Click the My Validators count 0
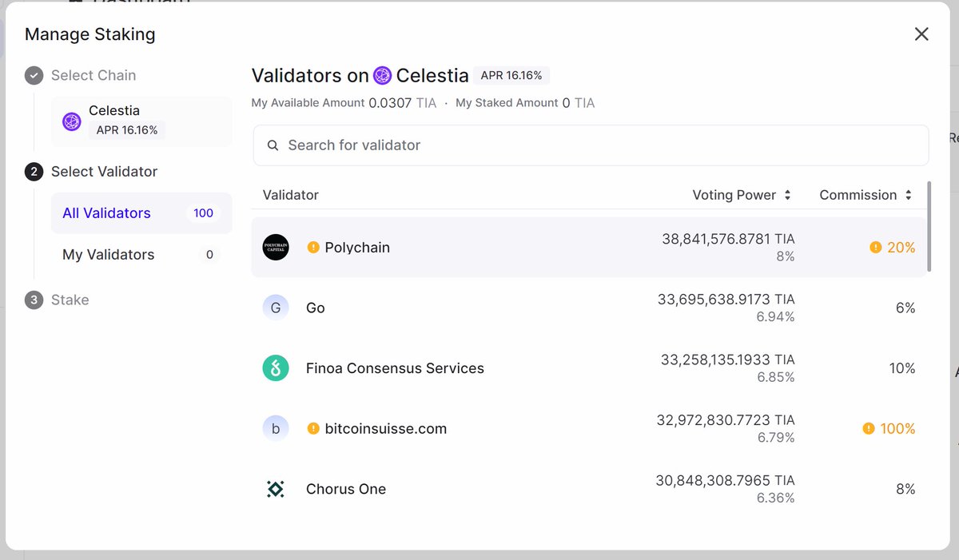This screenshot has height=560, width=959. click(209, 255)
